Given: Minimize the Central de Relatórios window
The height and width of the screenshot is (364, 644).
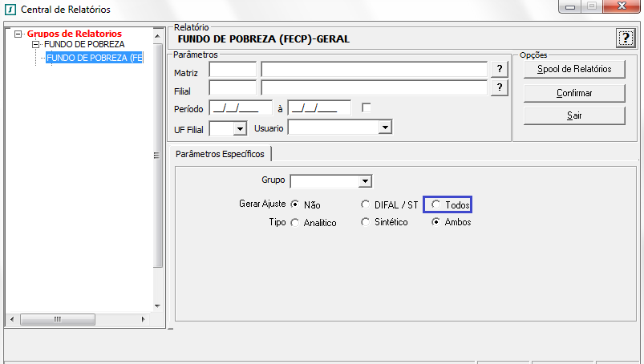Looking at the screenshot, I should coord(570,6).
